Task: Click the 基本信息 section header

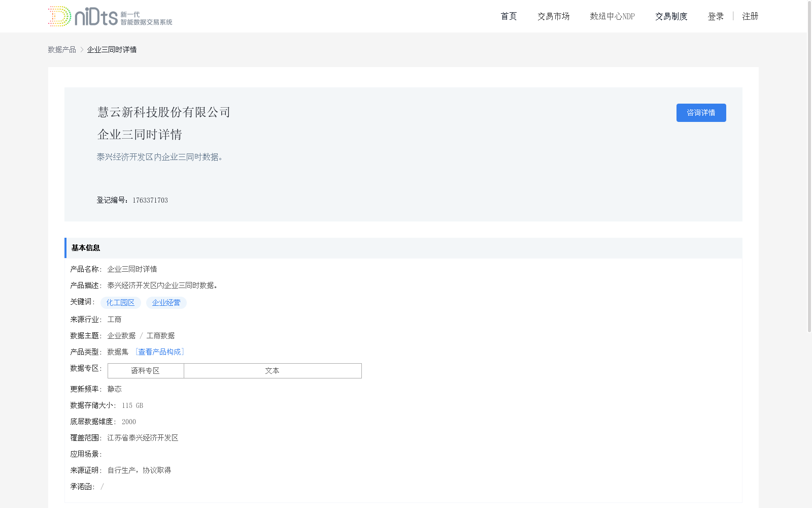Action: click(403, 248)
